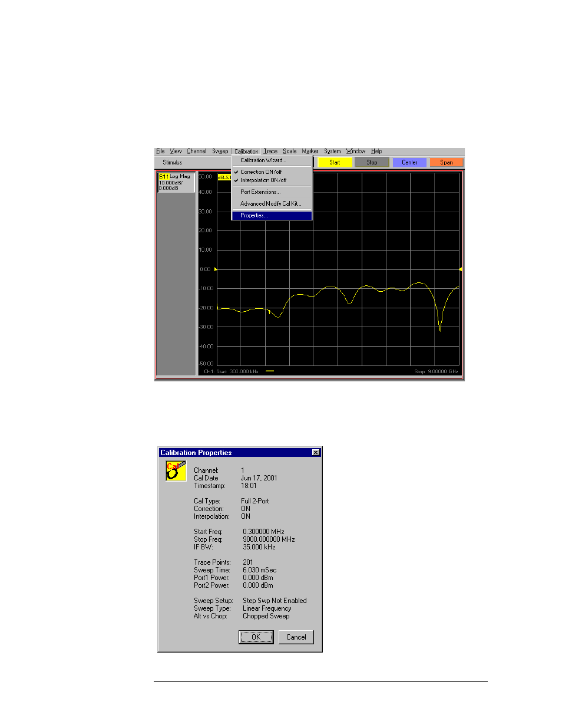Click the Stop Freq 9000.000000 MHz value

(269, 540)
